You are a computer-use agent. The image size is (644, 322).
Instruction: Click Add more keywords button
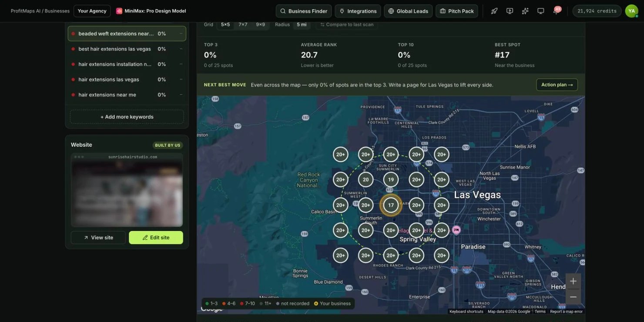(127, 117)
